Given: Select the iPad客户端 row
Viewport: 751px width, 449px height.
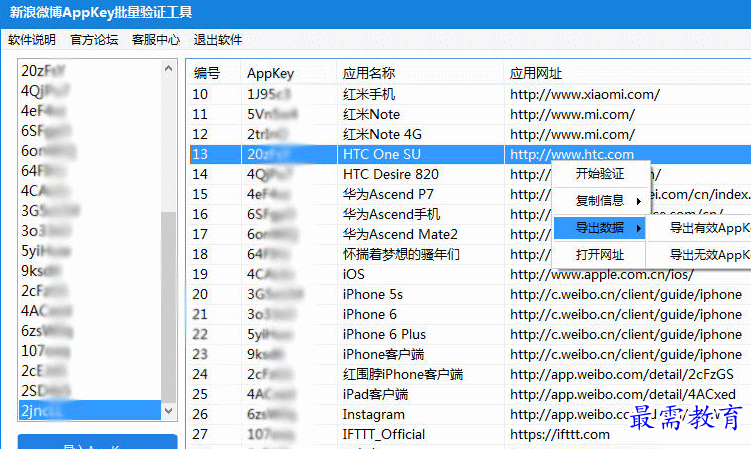Looking at the screenshot, I should coord(470,394).
